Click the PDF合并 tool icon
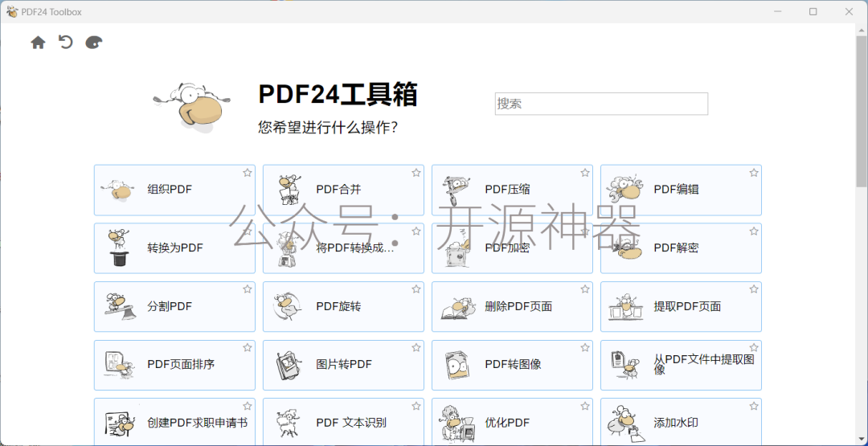The width and height of the screenshot is (868, 446). [289, 190]
